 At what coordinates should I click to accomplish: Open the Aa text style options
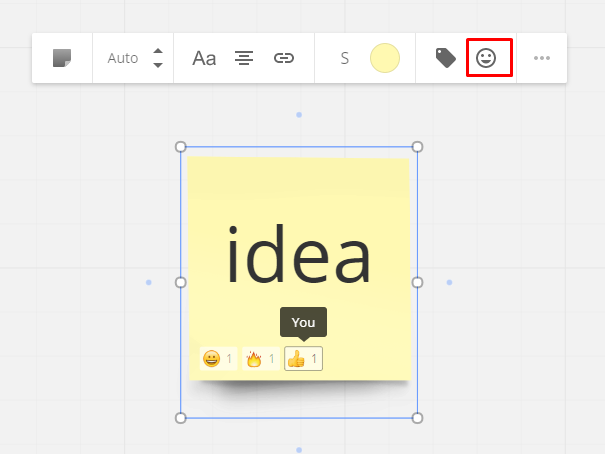click(x=204, y=58)
